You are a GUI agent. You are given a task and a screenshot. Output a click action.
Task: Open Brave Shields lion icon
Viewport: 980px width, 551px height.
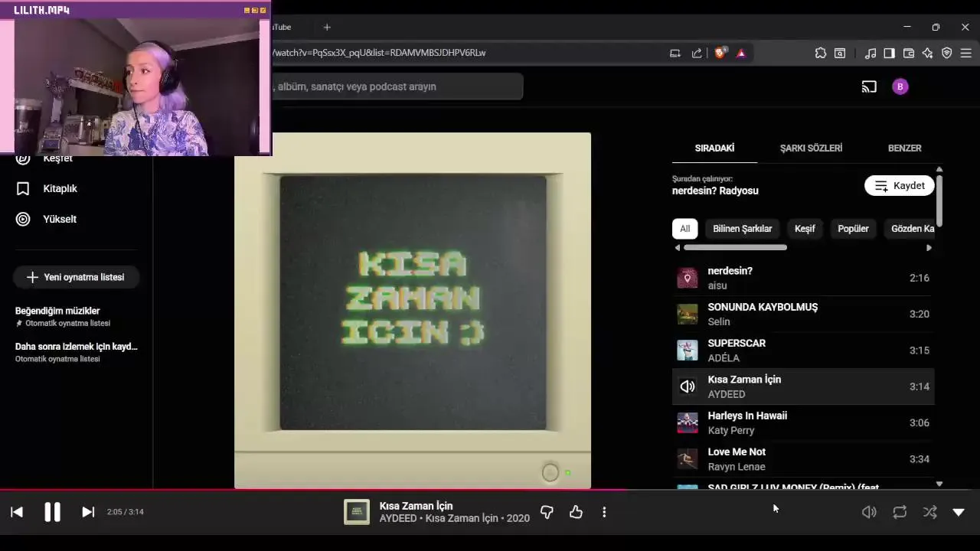(x=720, y=53)
